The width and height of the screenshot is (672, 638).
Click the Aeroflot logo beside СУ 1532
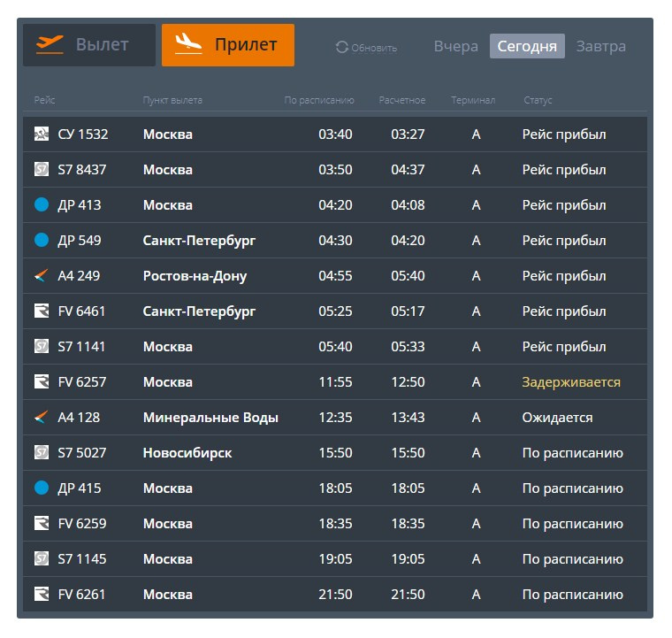point(42,135)
